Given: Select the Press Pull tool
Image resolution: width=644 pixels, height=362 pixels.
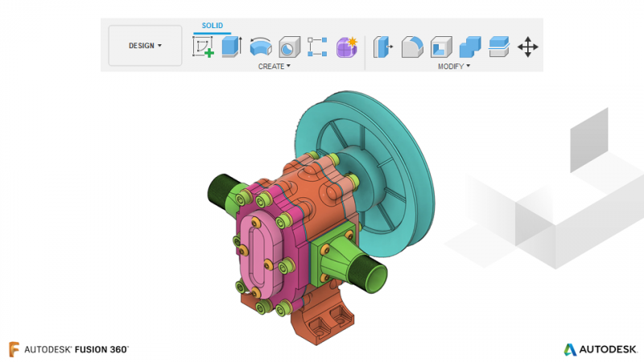Looking at the screenshot, I should tap(383, 47).
